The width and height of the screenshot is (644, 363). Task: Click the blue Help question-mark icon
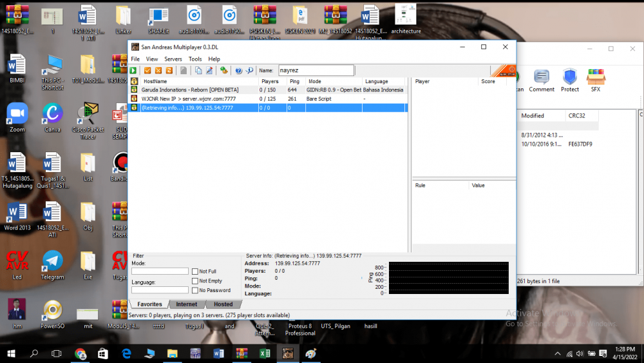239,70
